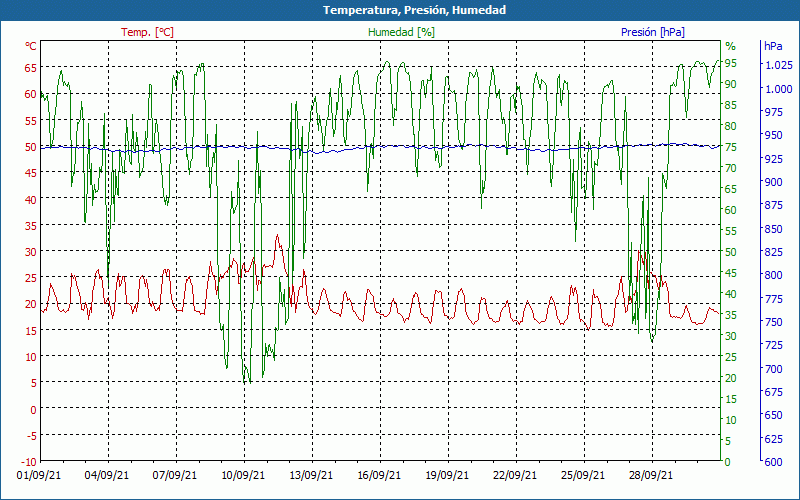Click the blue 850 pressure axis value
This screenshot has height=500, width=800.
point(773,229)
